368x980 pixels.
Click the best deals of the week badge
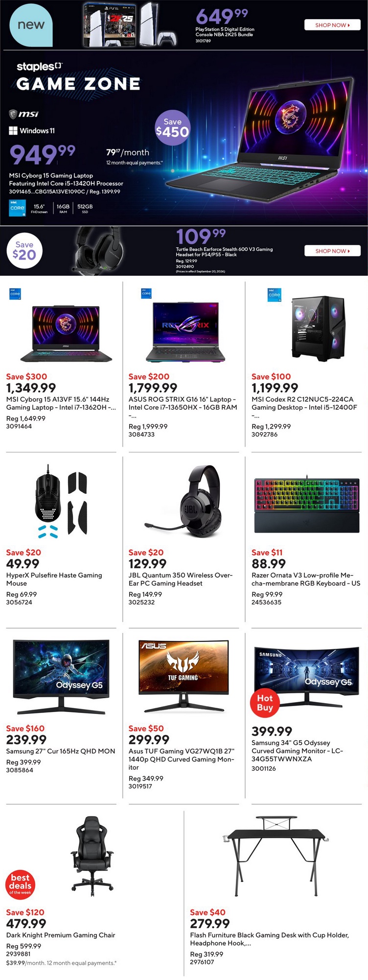tap(20, 884)
